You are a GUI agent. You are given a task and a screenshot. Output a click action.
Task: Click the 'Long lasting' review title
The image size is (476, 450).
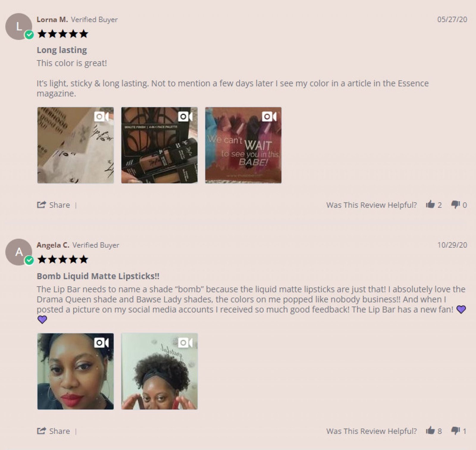point(62,50)
